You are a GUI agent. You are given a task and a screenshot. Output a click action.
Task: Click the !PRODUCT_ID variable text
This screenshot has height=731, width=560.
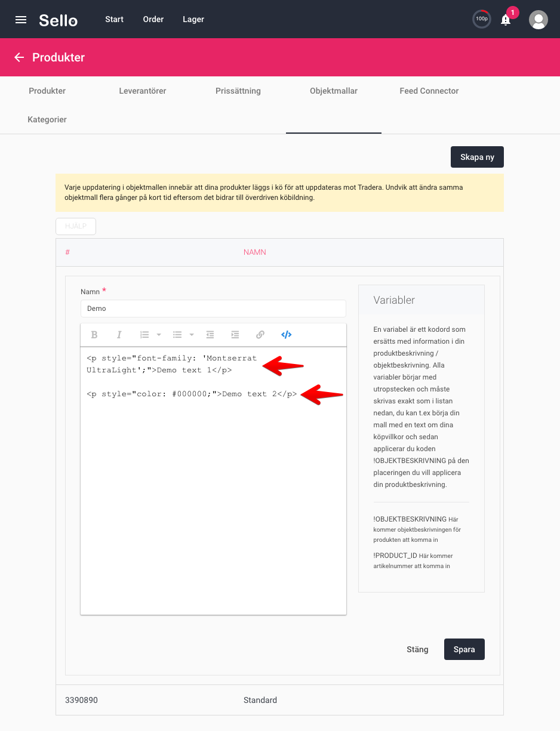395,556
